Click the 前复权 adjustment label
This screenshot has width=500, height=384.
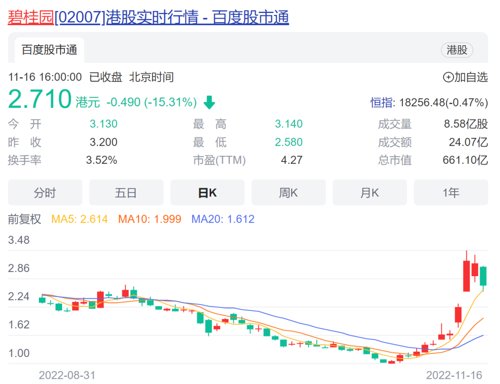pyautogui.click(x=24, y=219)
